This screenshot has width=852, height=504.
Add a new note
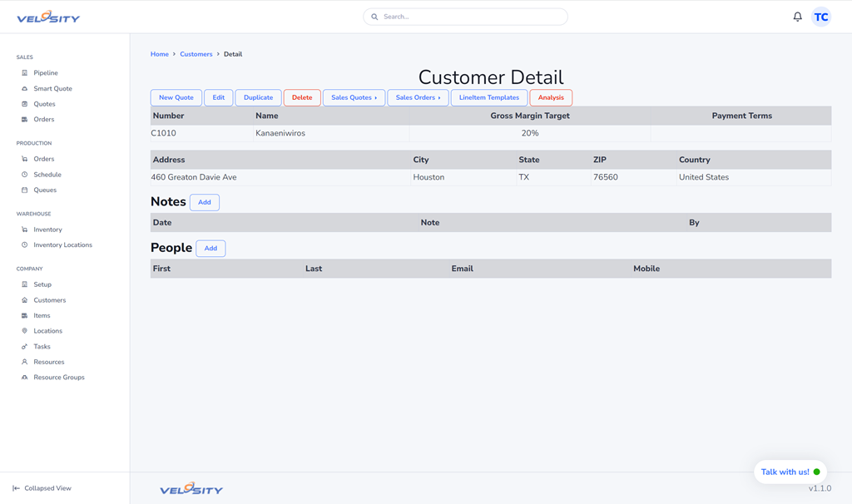(204, 202)
